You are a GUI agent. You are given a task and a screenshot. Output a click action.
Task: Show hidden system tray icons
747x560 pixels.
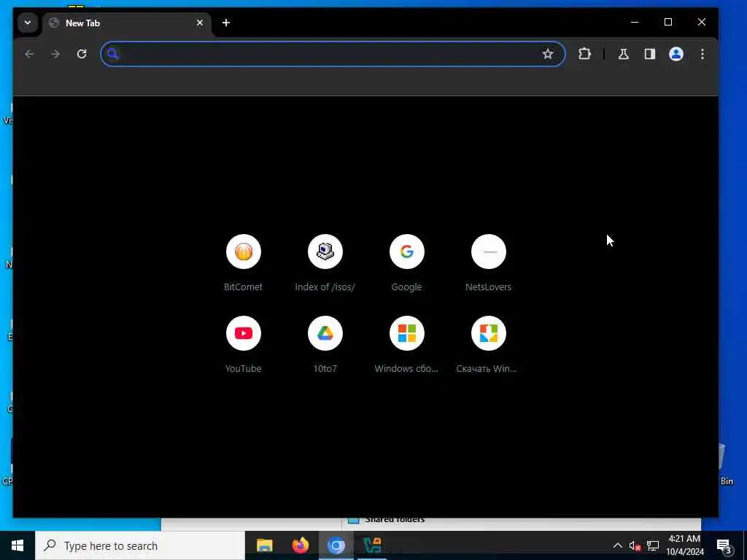coord(617,545)
